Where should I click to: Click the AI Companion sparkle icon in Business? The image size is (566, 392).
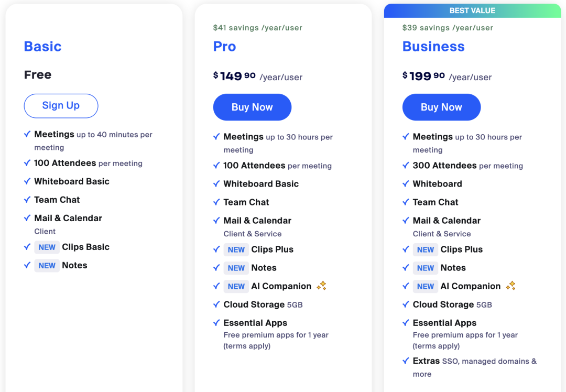[x=510, y=286]
